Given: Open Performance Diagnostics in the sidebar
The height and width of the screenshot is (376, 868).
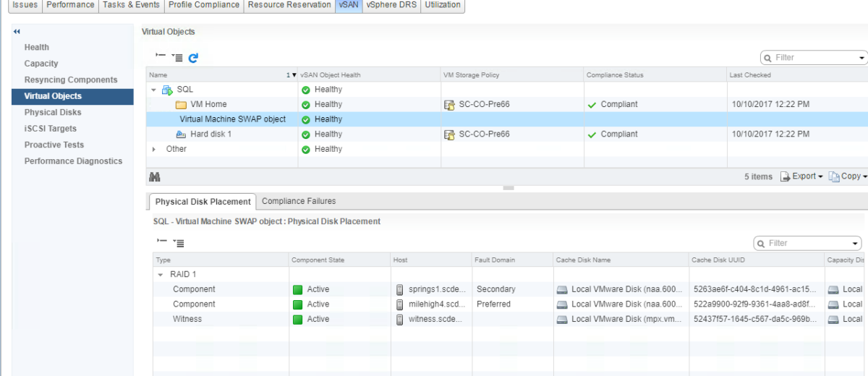Looking at the screenshot, I should point(73,161).
